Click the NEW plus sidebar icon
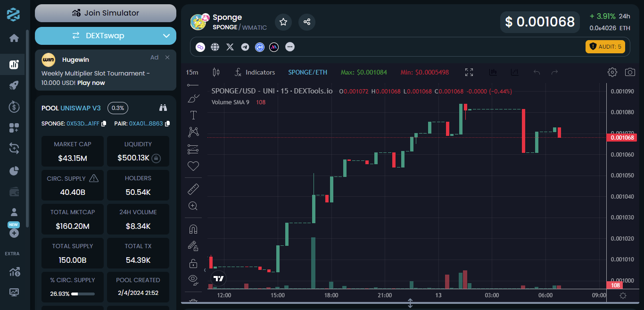 (14, 233)
